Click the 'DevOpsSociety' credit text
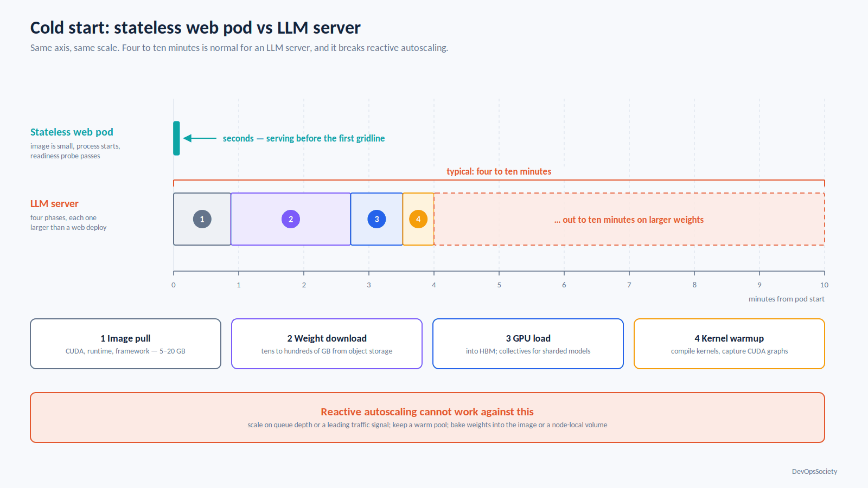Image resolution: width=868 pixels, height=488 pixels. click(814, 472)
